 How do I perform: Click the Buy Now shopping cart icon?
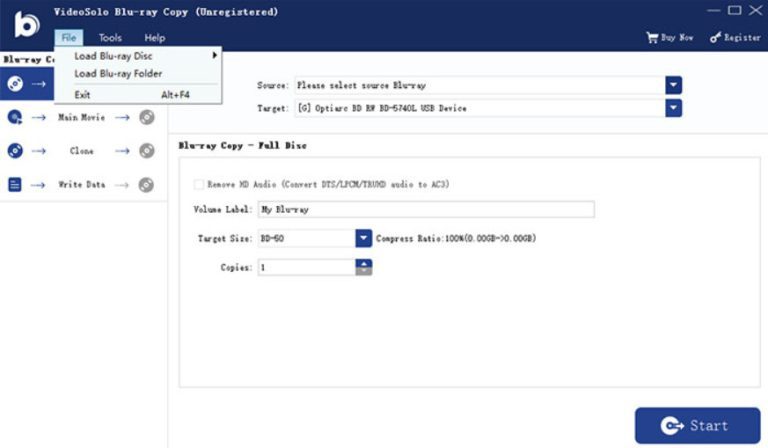click(653, 38)
